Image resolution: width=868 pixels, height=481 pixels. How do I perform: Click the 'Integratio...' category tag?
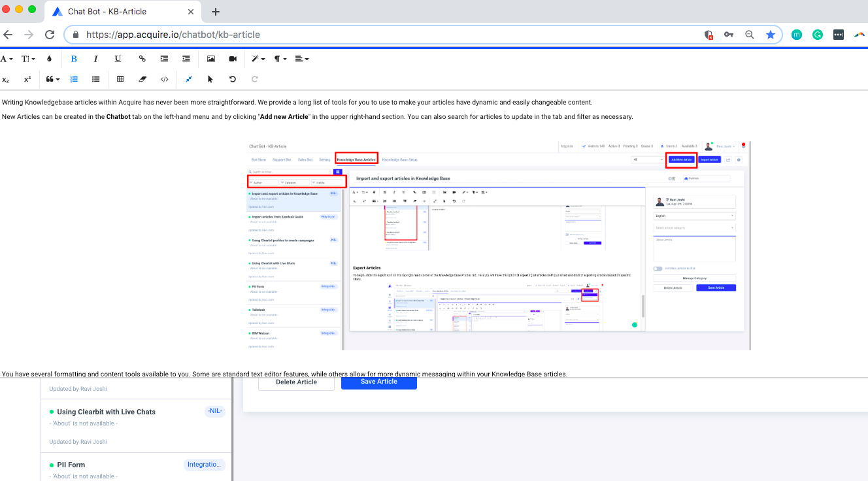(x=205, y=465)
